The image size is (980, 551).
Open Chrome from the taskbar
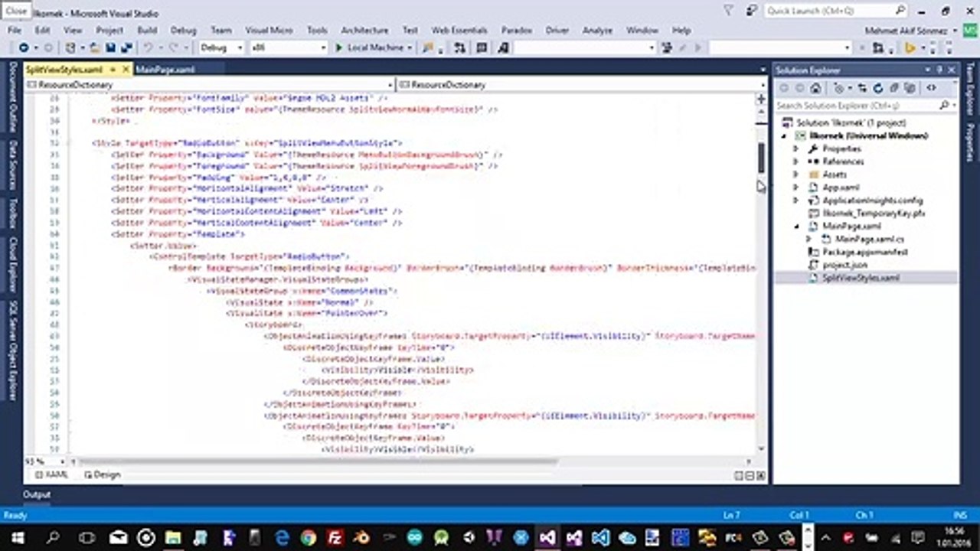[x=308, y=537]
